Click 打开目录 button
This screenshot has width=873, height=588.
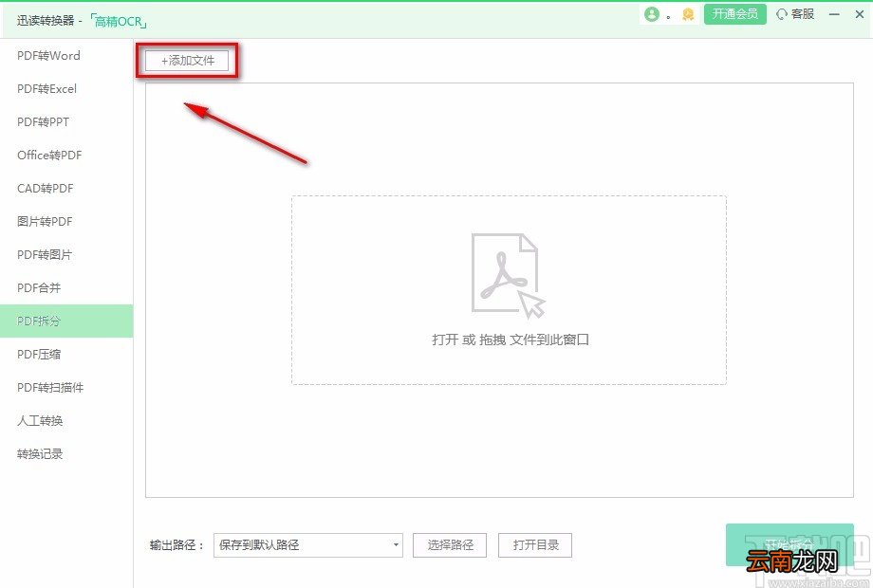coord(535,545)
